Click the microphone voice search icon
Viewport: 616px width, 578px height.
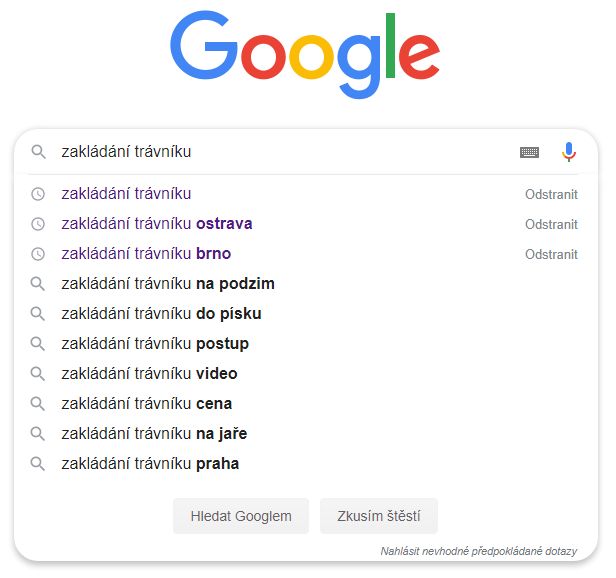[568, 152]
